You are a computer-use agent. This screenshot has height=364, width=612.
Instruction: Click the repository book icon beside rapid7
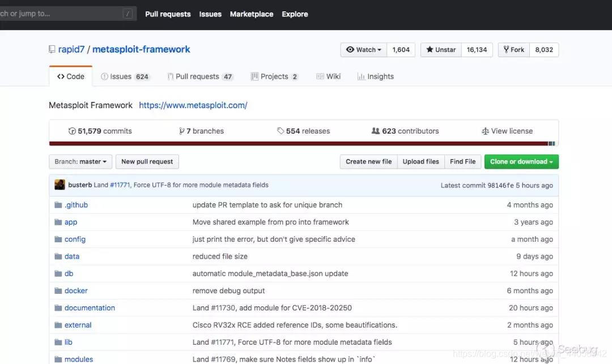(52, 49)
